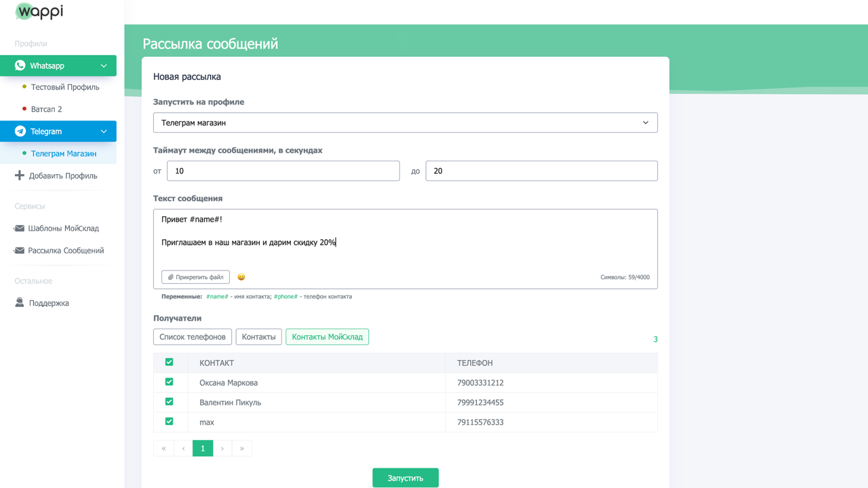Click the timeout 'от' input field
The height and width of the screenshot is (488, 868).
pyautogui.click(x=283, y=171)
